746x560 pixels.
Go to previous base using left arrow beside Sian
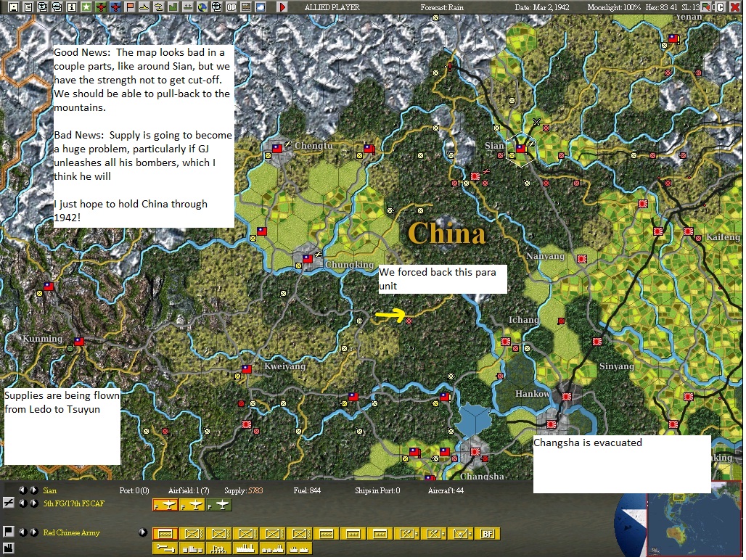point(22,490)
